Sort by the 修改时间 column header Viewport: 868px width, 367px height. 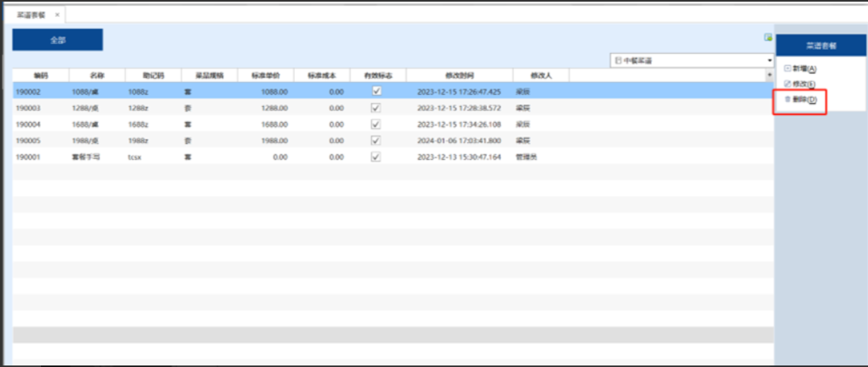459,75
